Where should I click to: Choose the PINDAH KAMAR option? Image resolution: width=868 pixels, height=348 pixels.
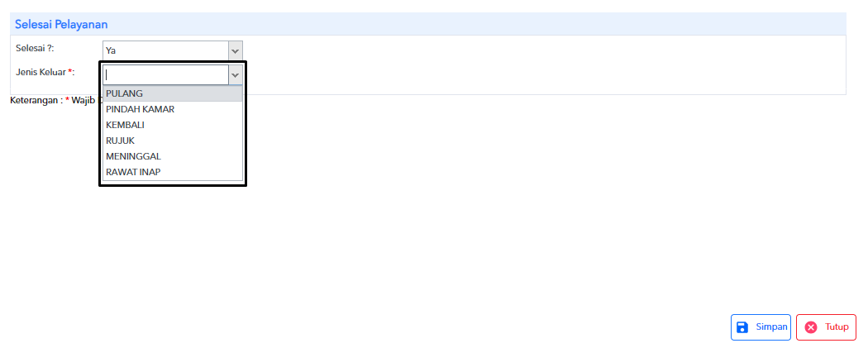coord(173,110)
